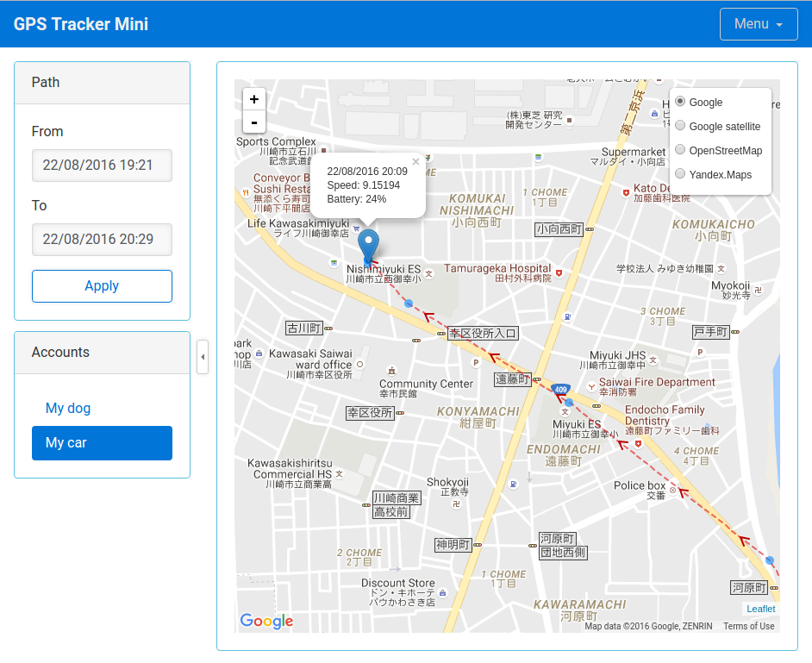Click Saiwai Fire Department map icon
812x663 pixels.
coord(590,387)
